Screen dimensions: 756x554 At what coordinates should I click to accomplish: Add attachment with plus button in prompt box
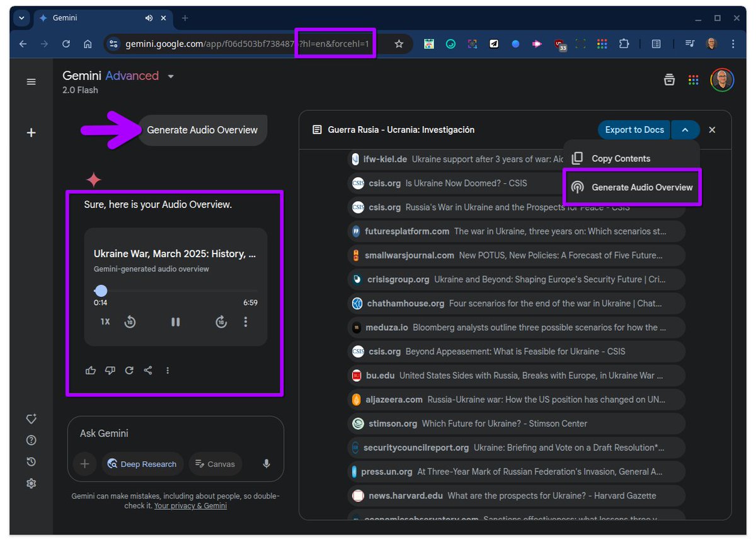click(85, 465)
